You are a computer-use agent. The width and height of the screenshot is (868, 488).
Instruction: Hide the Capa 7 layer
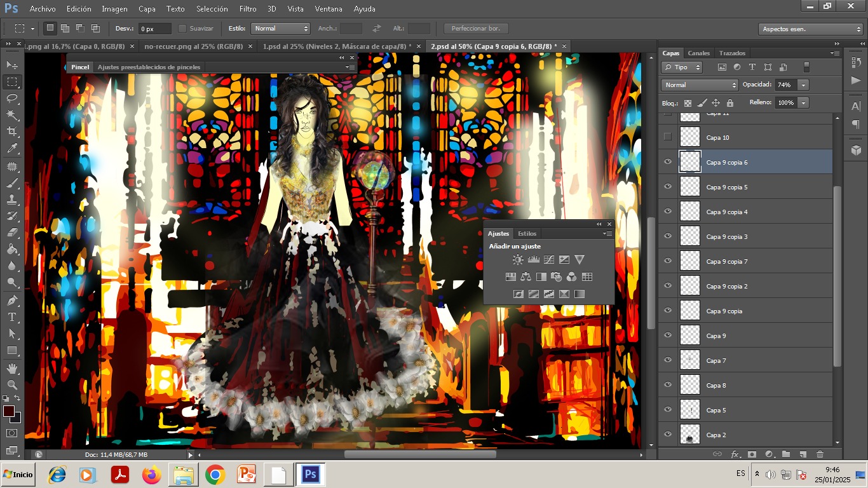(x=667, y=360)
